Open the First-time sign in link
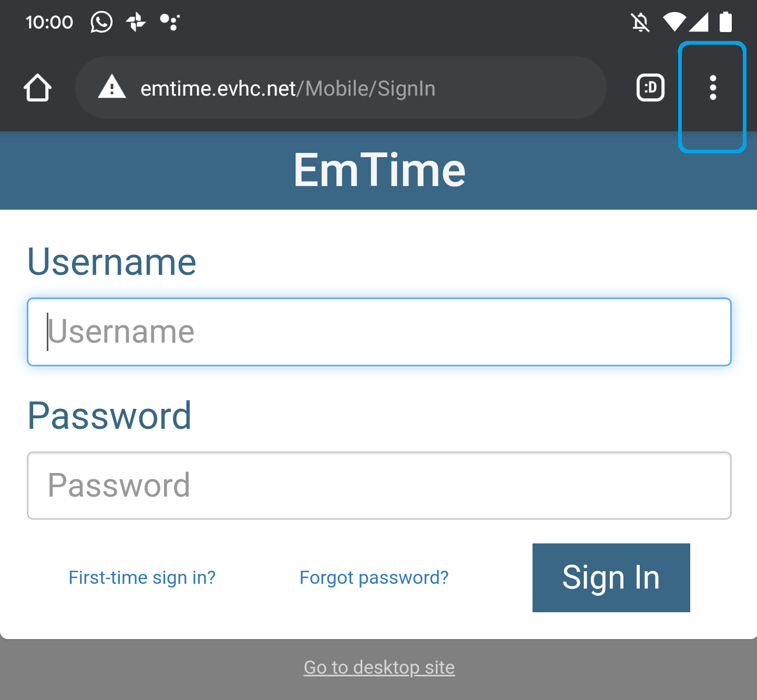 pos(142,578)
